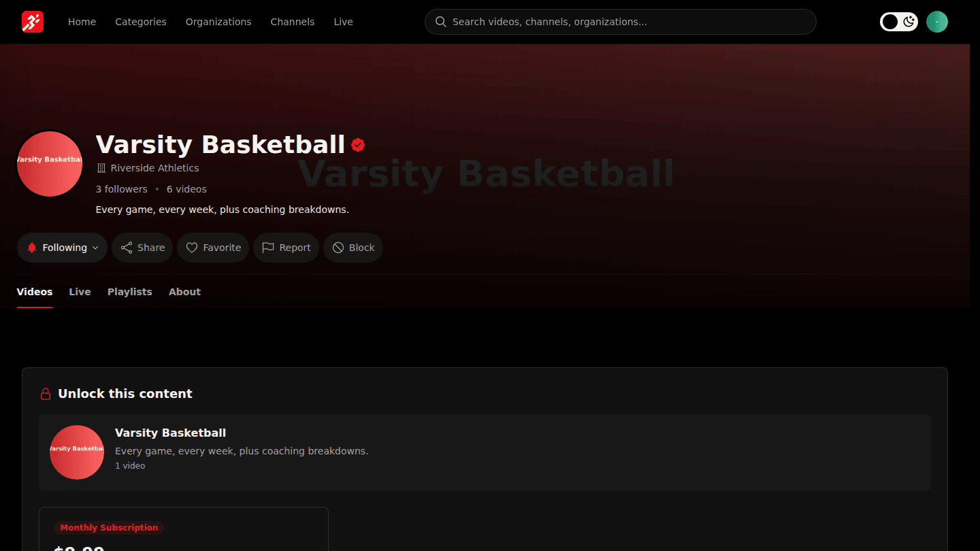Click the search magnifier icon

coord(441,22)
